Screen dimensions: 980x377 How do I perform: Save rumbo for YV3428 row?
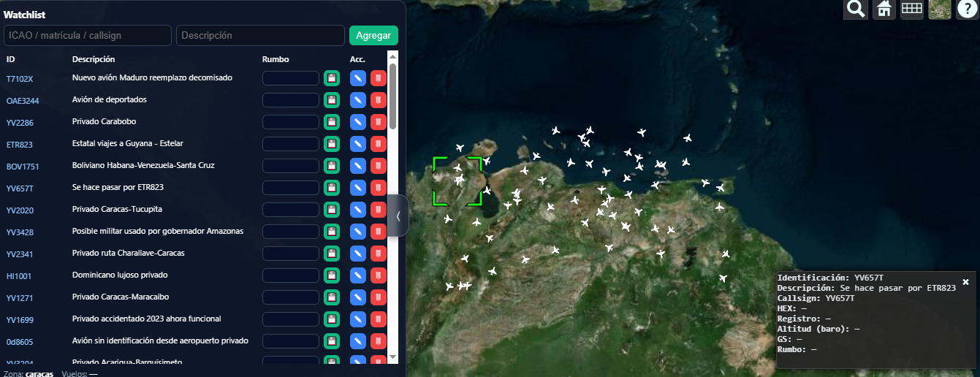click(332, 232)
